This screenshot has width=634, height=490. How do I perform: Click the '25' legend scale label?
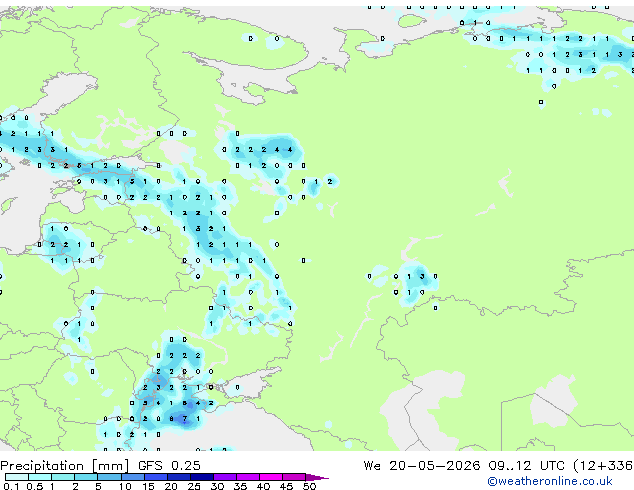194,486
